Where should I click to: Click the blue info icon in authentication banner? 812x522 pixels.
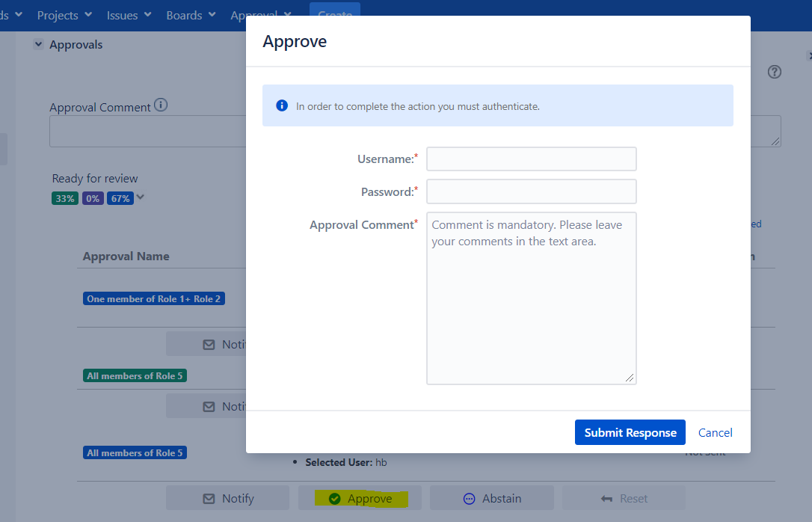click(x=282, y=105)
